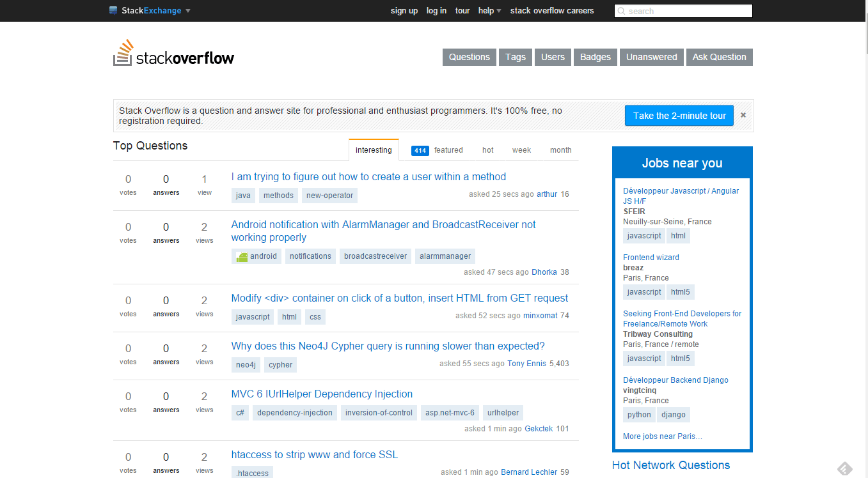
Task: Open the Frontend wizard job listing
Action: pos(651,258)
